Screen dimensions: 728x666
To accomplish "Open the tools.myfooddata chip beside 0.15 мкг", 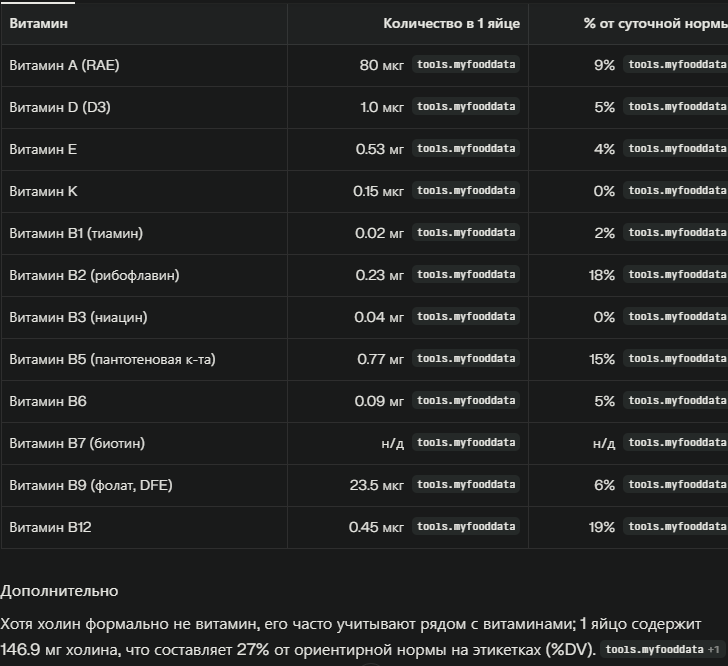I will click(x=466, y=191).
